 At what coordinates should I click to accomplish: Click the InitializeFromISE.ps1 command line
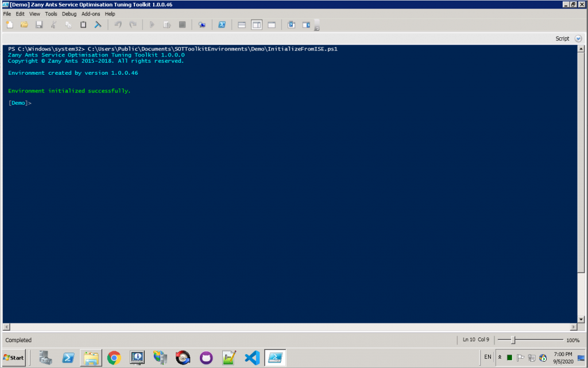(x=173, y=49)
